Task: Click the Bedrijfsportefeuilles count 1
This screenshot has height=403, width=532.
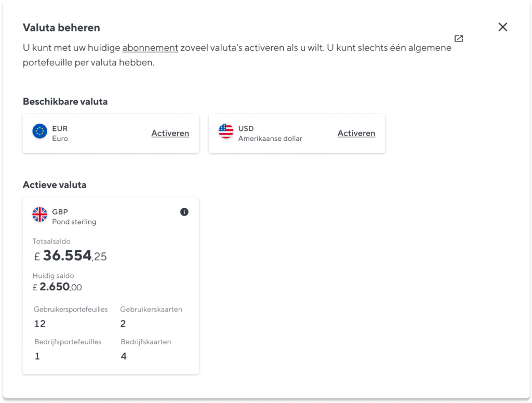Action: click(x=37, y=356)
